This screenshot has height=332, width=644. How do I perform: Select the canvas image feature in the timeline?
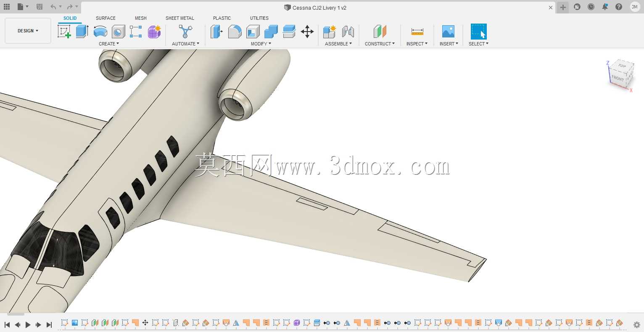click(x=74, y=323)
